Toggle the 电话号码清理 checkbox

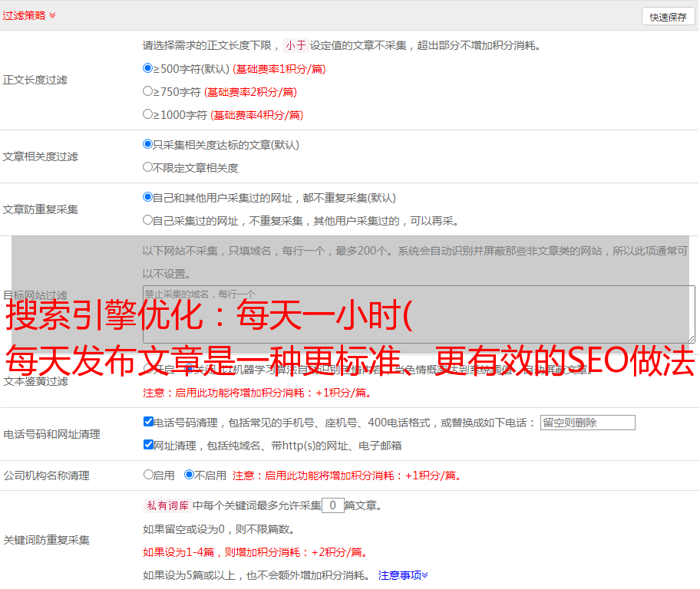[x=149, y=422]
